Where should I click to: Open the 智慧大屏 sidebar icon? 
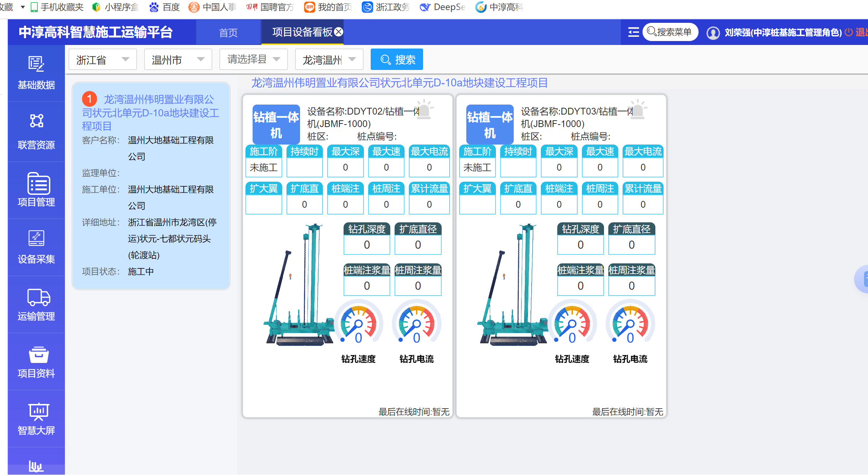38,412
